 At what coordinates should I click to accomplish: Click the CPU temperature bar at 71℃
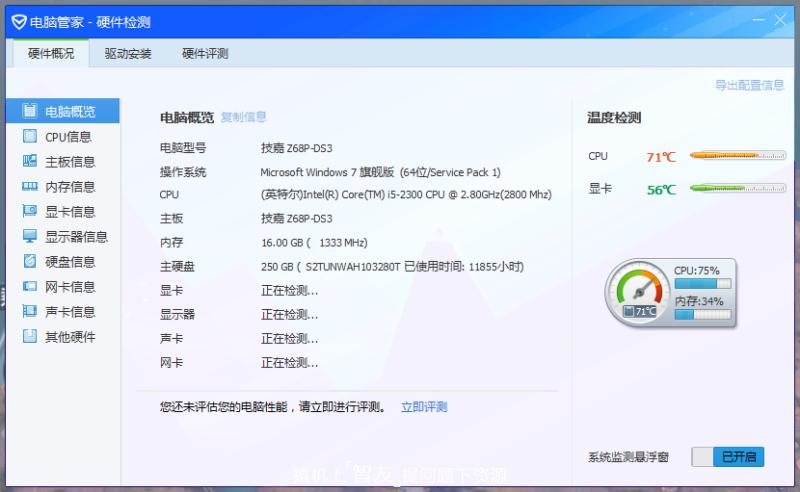(x=738, y=156)
